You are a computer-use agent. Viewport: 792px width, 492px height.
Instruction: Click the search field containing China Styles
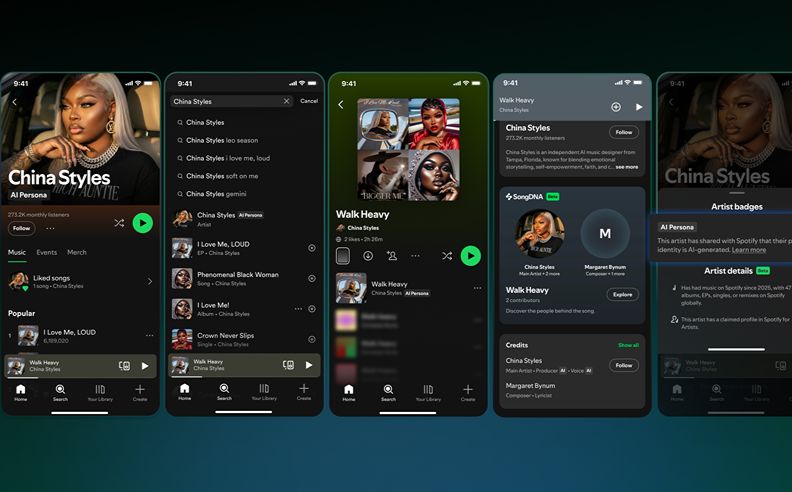(x=231, y=101)
